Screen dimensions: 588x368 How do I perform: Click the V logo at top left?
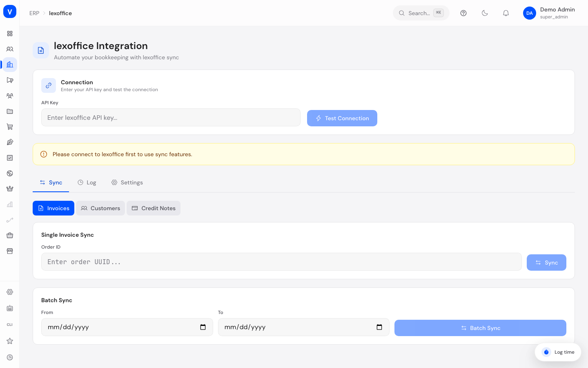pyautogui.click(x=10, y=11)
